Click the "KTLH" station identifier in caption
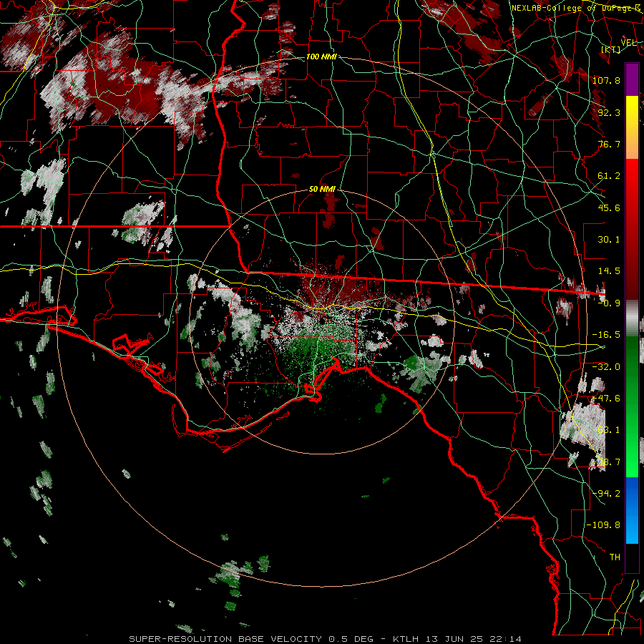 (406, 639)
